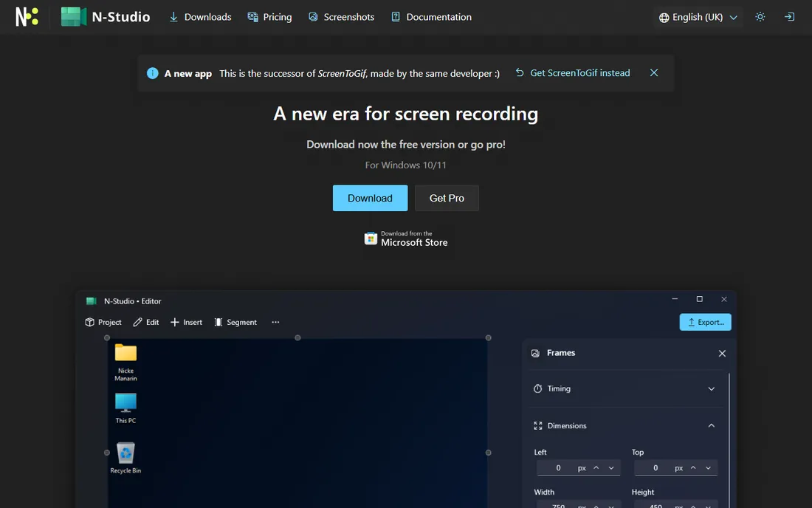This screenshot has width=812, height=508.
Task: Click the Frames panel icon
Action: pos(535,353)
